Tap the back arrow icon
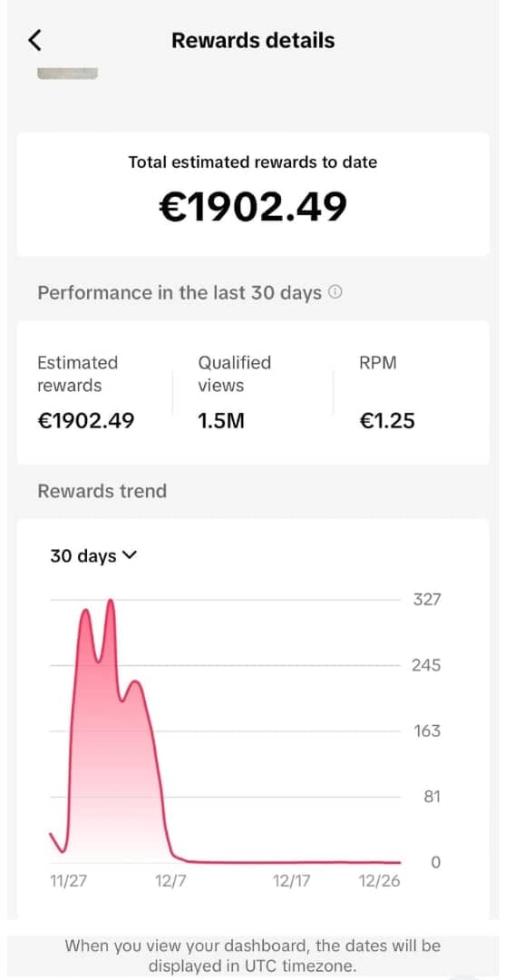Viewport: 505px width, 980px height. (x=35, y=40)
